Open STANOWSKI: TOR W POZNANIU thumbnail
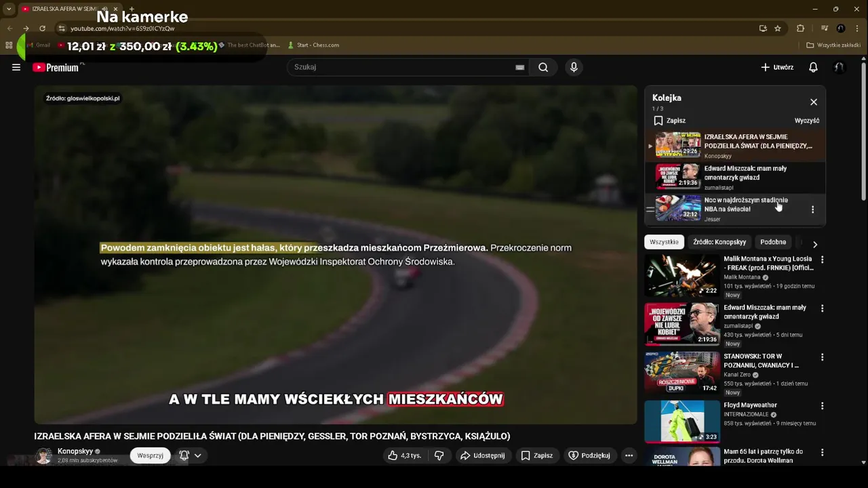Image resolution: width=868 pixels, height=488 pixels. (682, 373)
